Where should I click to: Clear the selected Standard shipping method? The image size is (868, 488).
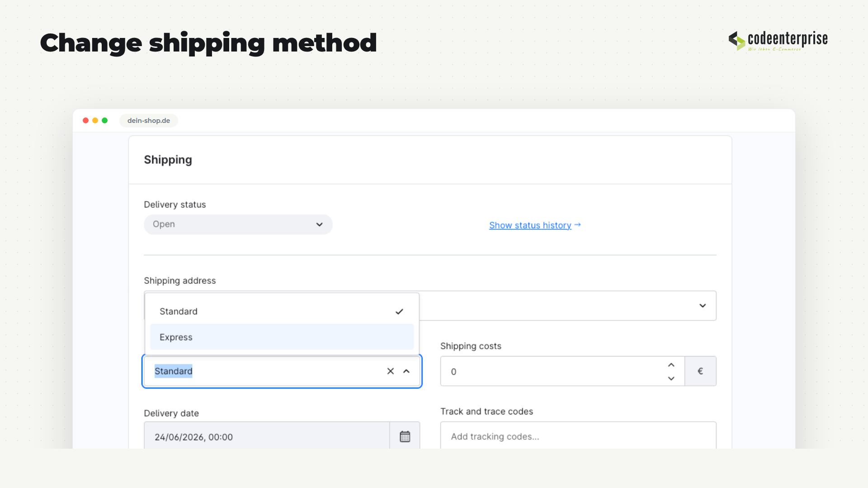coord(391,371)
